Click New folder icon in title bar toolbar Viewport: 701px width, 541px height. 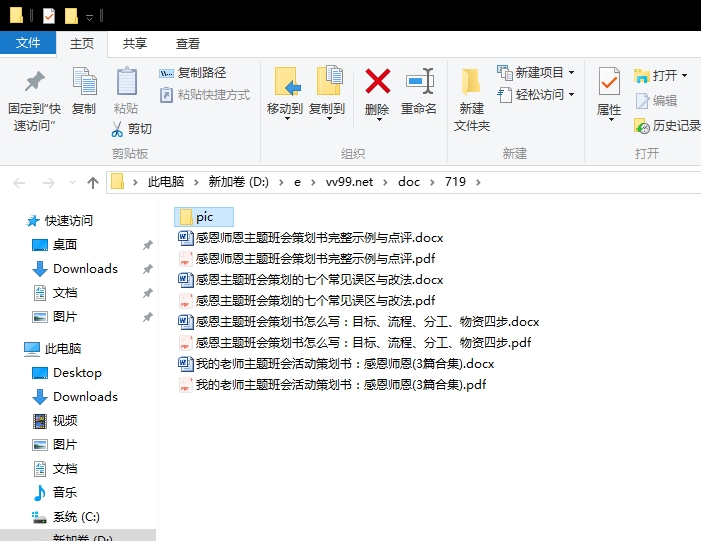(x=72, y=17)
